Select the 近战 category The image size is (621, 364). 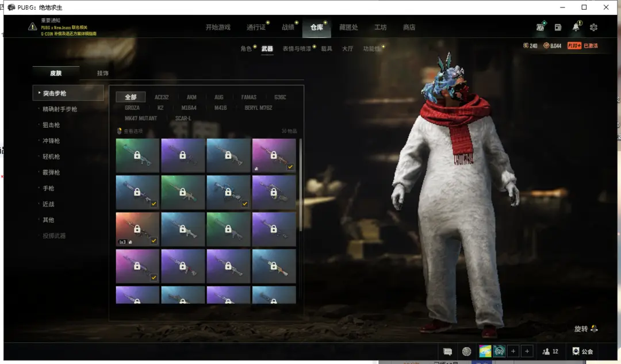point(48,204)
